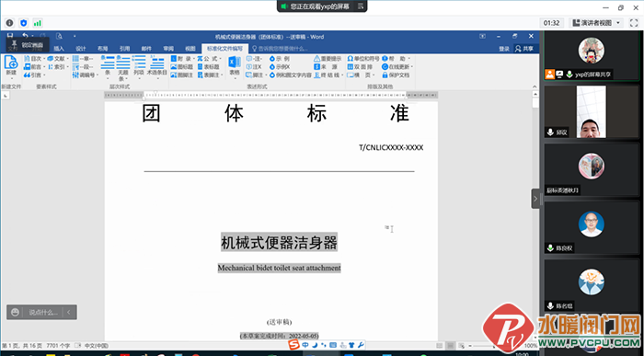Image resolution: width=644 pixels, height=356 pixels.
Task: Apply the 段 paragraph level style
Action: pyautogui.click(x=83, y=66)
